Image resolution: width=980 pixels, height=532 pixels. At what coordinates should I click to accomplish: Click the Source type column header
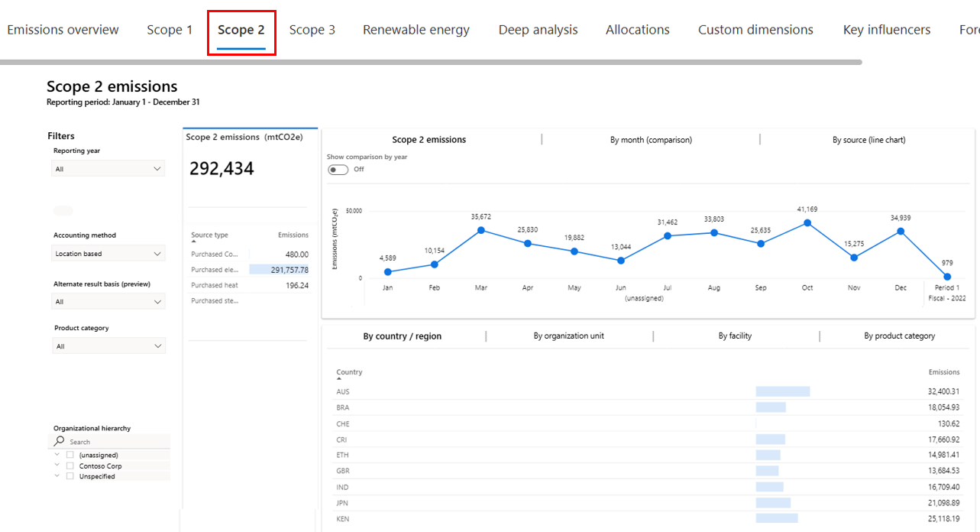pos(209,235)
